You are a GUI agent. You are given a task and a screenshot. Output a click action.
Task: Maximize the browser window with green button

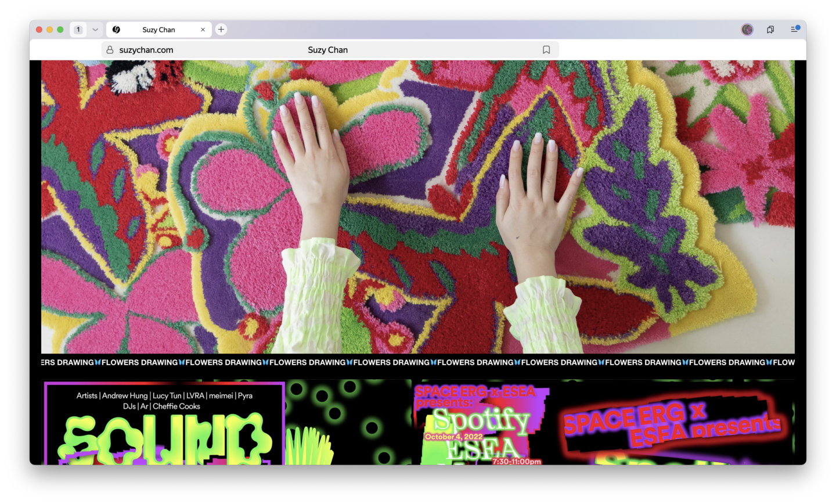[x=60, y=30]
